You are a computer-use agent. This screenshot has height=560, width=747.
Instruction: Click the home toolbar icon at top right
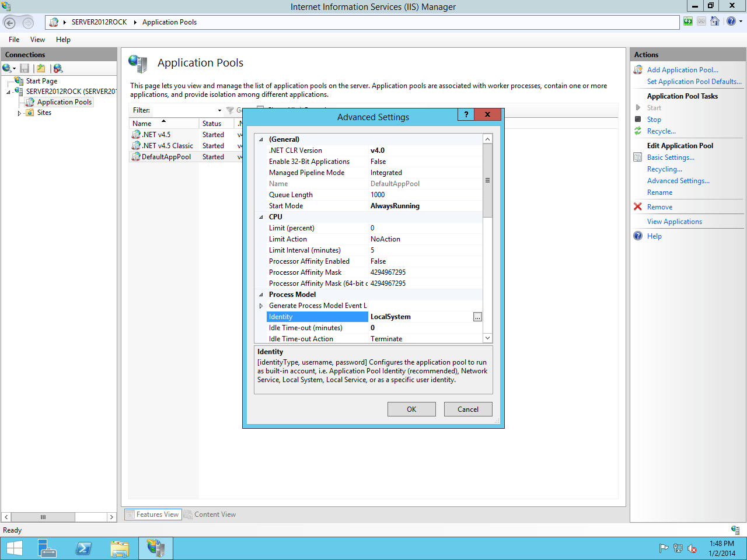tap(714, 22)
